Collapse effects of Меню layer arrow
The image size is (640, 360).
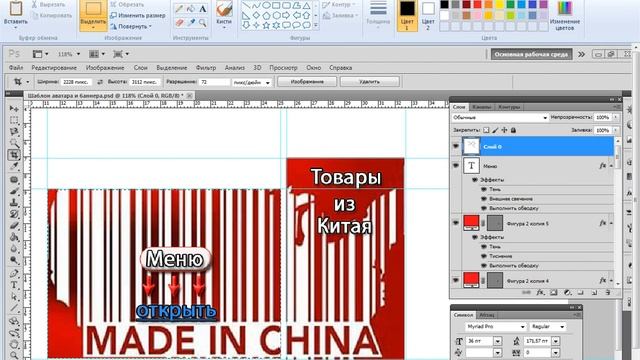click(611, 166)
